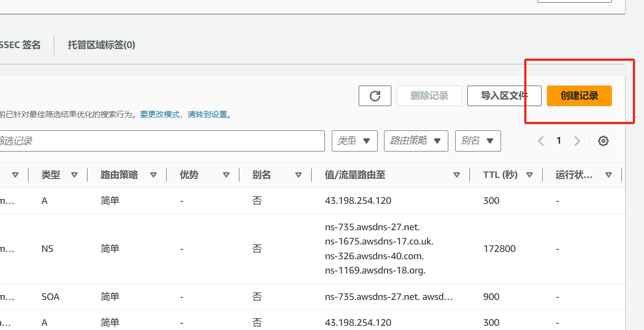Go to previous page arrow
Screen dimensions: 644x330
pyautogui.click(x=541, y=141)
